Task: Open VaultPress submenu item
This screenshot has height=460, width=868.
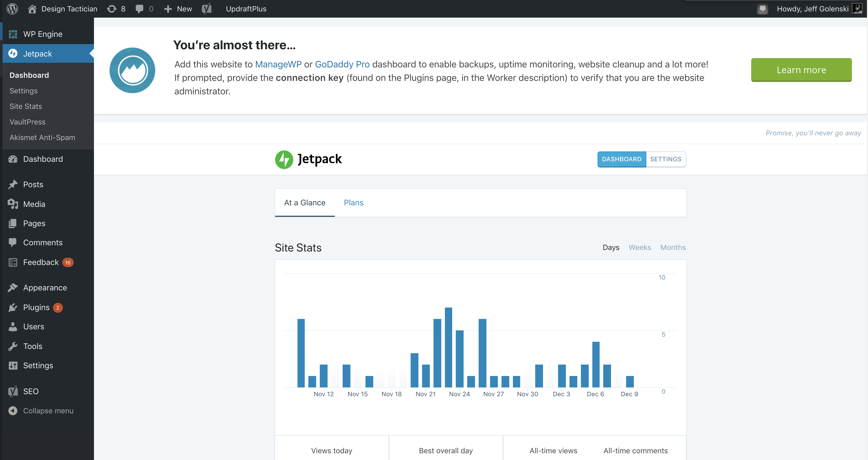Action: coord(27,122)
